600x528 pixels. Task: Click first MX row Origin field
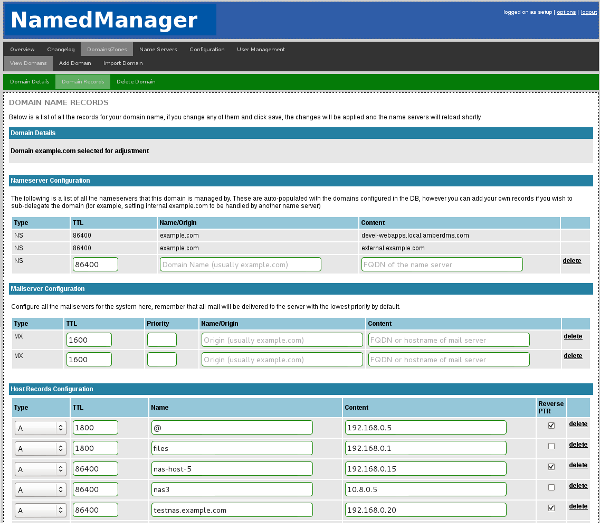282,340
